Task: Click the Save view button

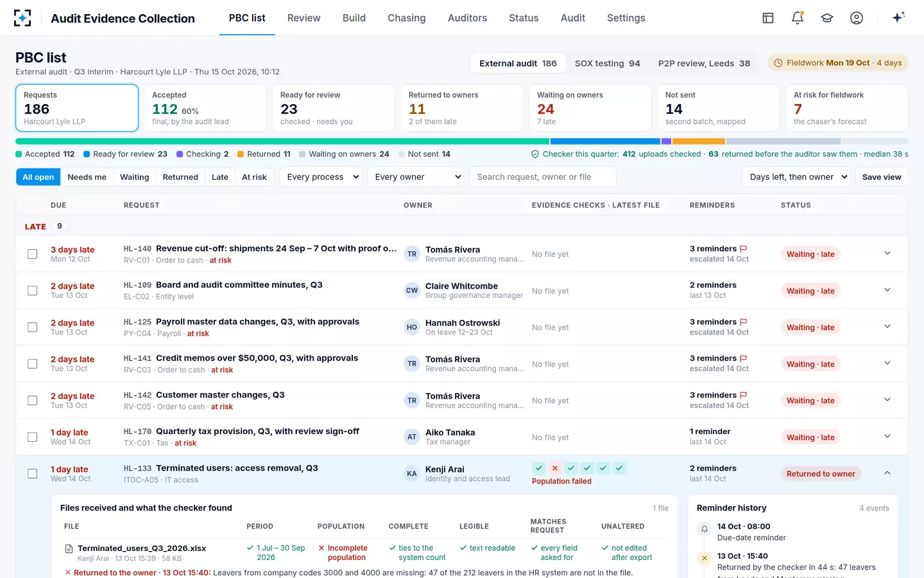Action: [x=882, y=177]
